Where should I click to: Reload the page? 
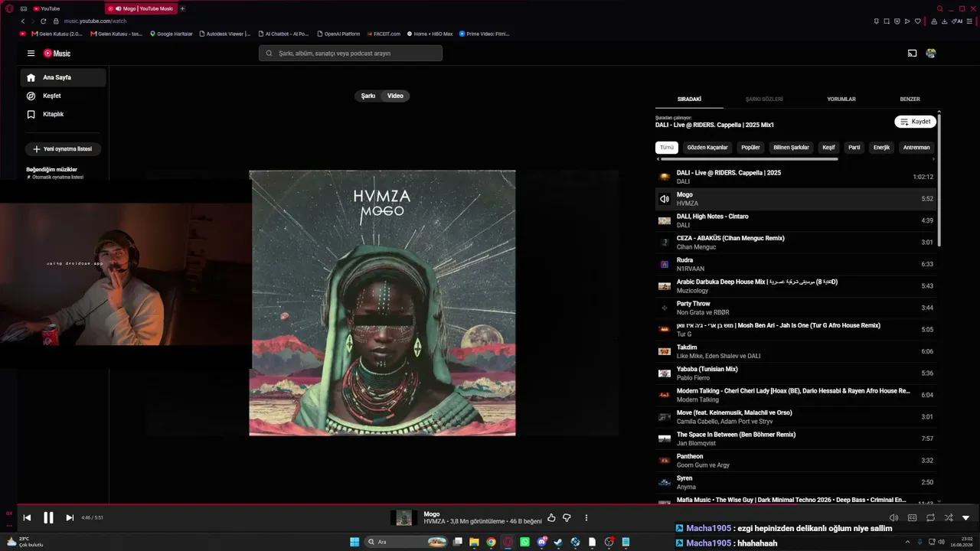[43, 21]
